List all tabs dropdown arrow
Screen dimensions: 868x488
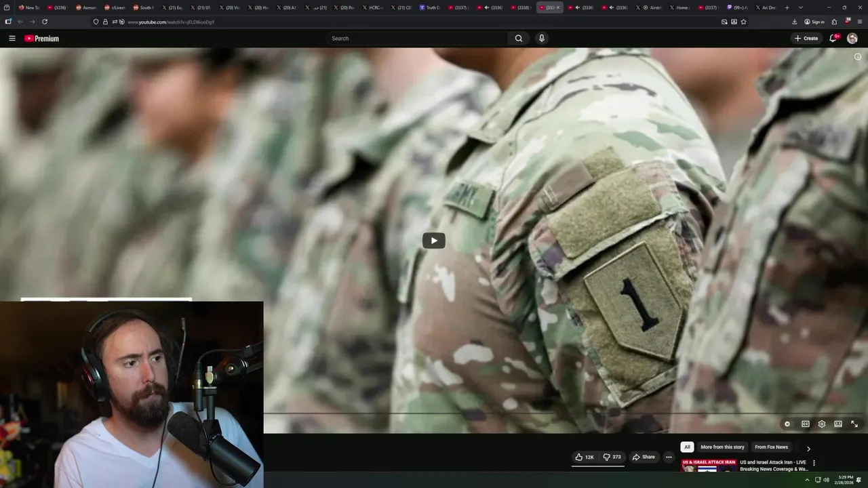click(801, 7)
